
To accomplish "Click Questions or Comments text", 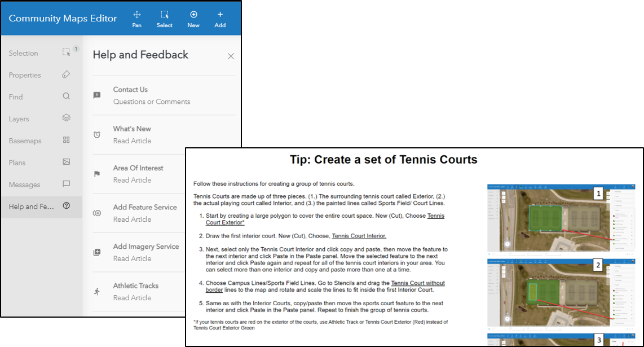I will coord(152,102).
